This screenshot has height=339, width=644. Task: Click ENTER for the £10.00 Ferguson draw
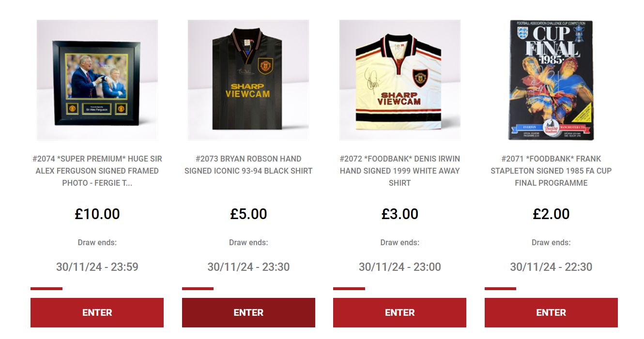(97, 312)
